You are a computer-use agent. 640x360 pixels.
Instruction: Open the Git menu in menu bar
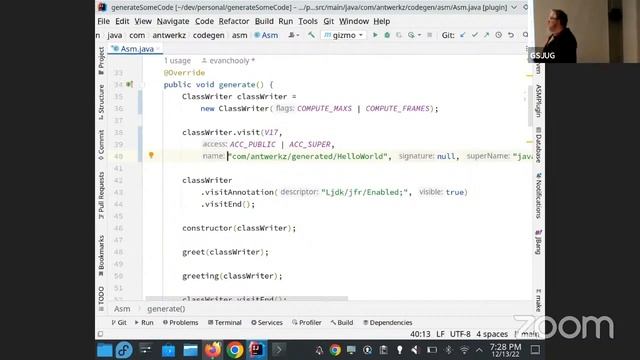coord(329,21)
